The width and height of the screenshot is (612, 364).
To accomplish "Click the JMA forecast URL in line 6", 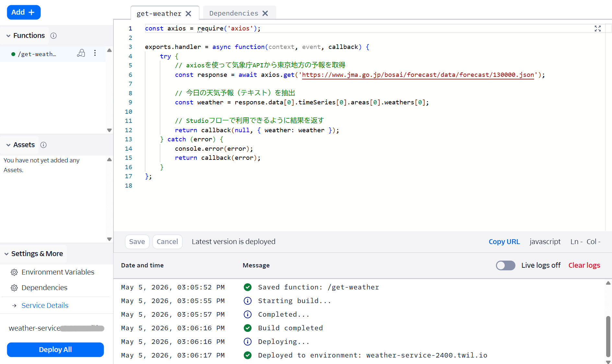I will pyautogui.click(x=418, y=75).
